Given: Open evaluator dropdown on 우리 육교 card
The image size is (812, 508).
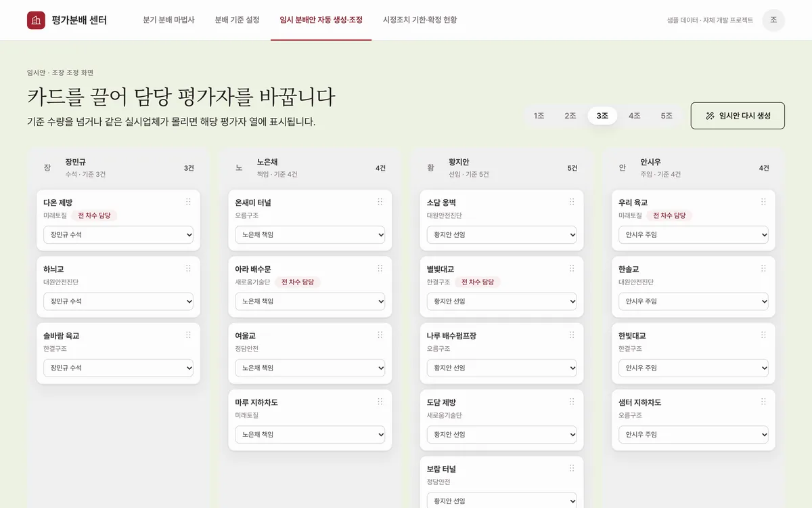Looking at the screenshot, I should (x=694, y=235).
